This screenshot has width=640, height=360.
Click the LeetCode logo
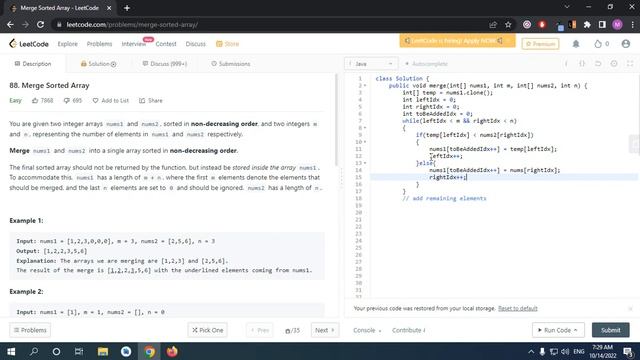coord(29,44)
